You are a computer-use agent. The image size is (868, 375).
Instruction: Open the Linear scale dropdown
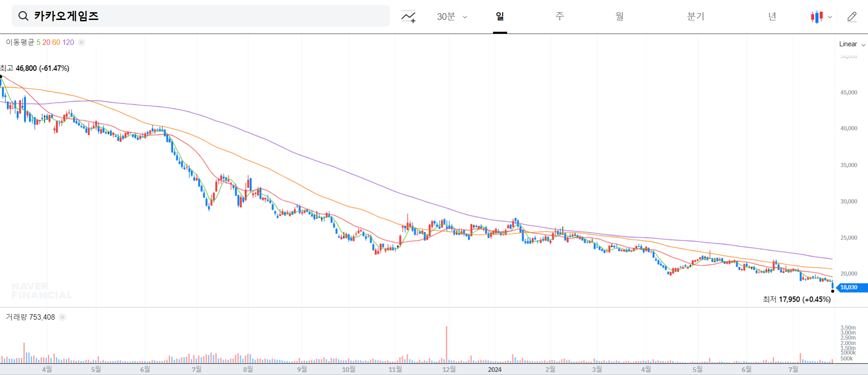[x=852, y=44]
